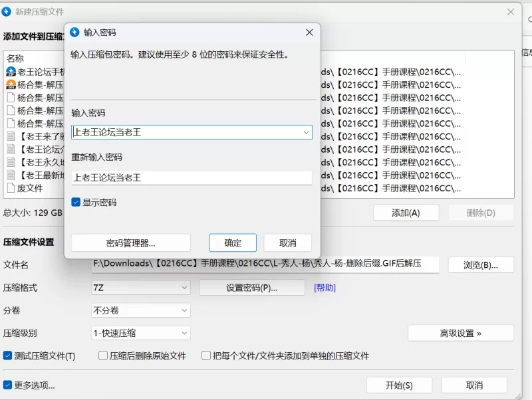This screenshot has width=532, height=400.
Task: Open the [帮助] link
Action: tap(325, 288)
